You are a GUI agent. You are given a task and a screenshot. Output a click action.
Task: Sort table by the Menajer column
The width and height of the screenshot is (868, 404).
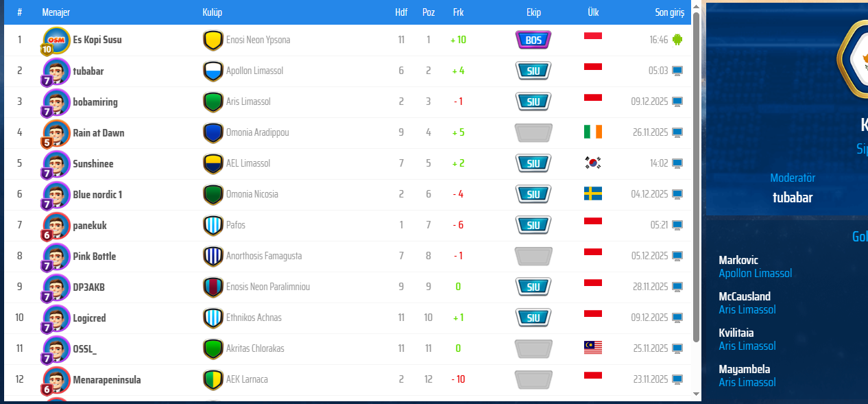[x=56, y=12]
